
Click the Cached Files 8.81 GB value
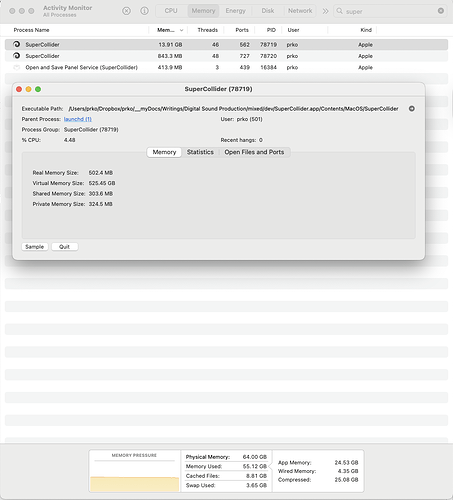tap(256, 476)
